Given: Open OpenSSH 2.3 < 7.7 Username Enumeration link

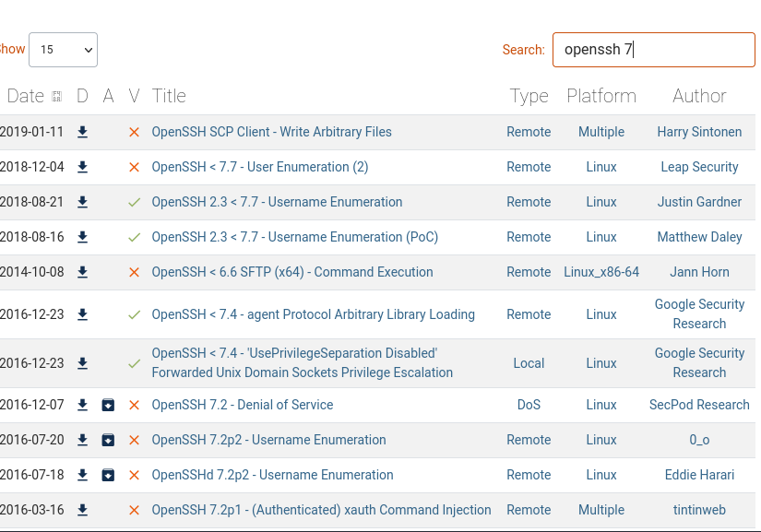Looking at the screenshot, I should click(x=277, y=202).
